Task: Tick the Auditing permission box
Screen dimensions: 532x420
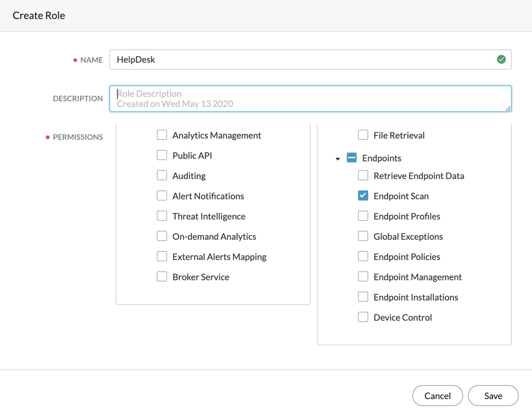Action: point(162,176)
